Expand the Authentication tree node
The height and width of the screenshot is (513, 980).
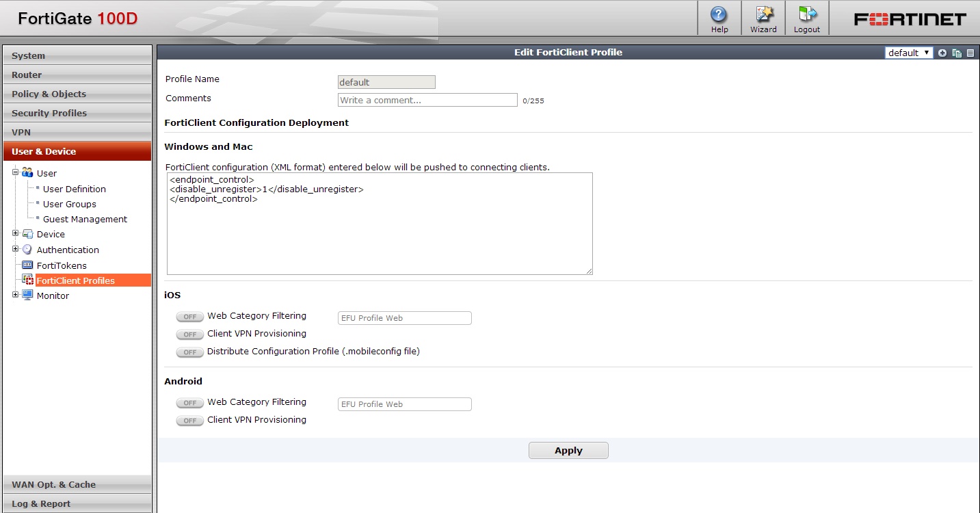pyautogui.click(x=15, y=248)
